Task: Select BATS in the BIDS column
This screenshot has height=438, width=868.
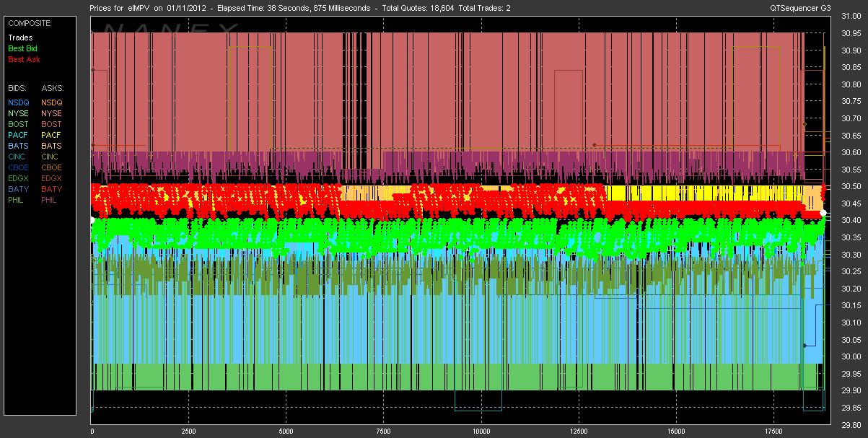Action: pyautogui.click(x=18, y=146)
